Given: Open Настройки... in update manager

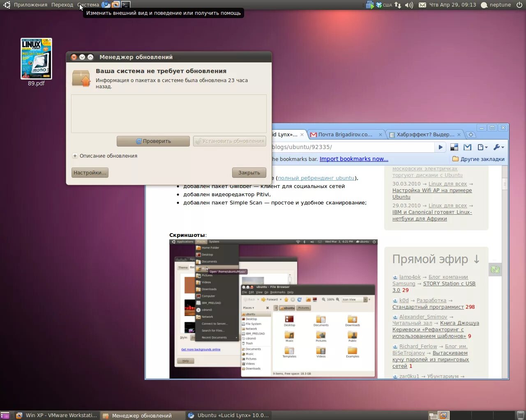Looking at the screenshot, I should [x=90, y=173].
